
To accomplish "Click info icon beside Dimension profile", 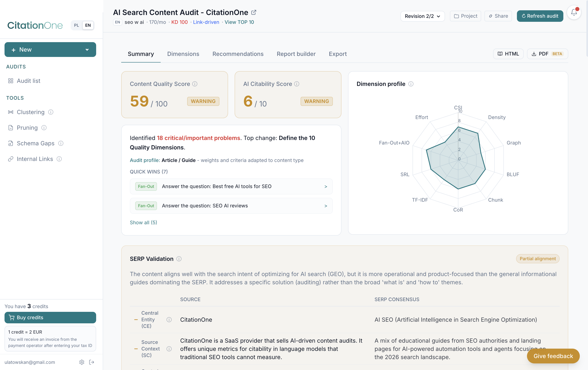I will coord(411,84).
